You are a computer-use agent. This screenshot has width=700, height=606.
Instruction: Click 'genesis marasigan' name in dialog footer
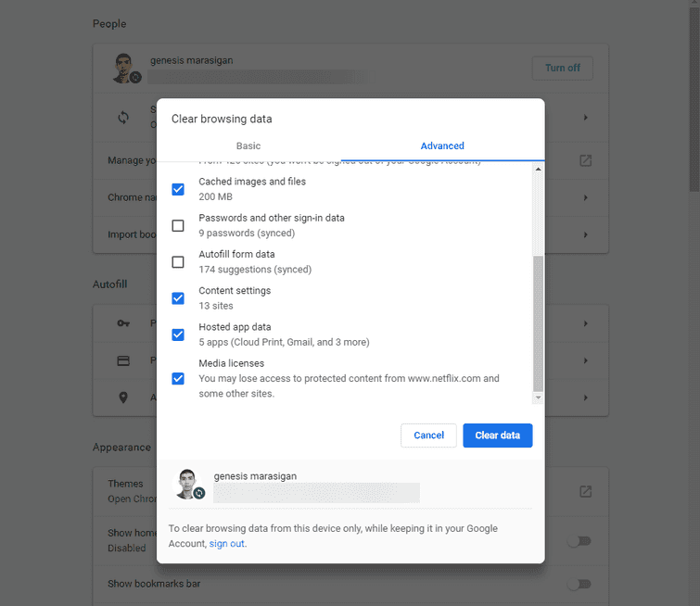pyautogui.click(x=255, y=476)
